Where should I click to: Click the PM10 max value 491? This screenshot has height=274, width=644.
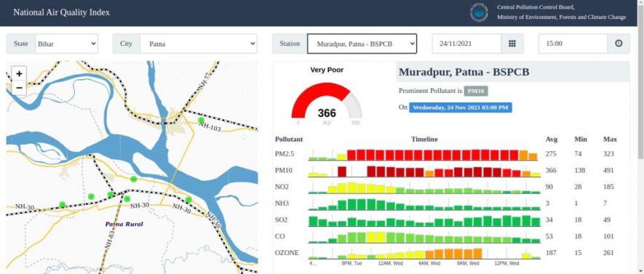[608, 171]
